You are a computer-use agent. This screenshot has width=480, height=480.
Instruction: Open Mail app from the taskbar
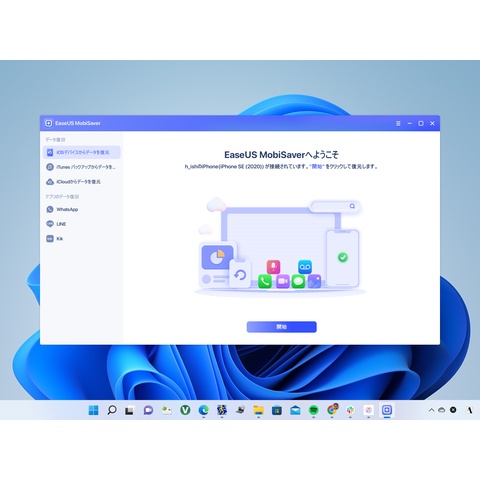[x=295, y=410]
